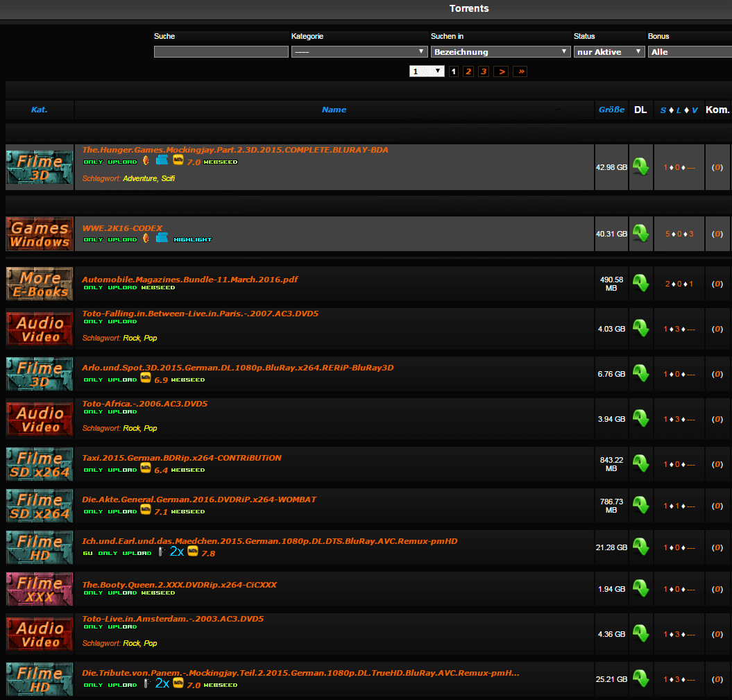Viewport: 732px width, 700px height.
Task: Click size cell 42.98 GB
Action: coord(611,167)
